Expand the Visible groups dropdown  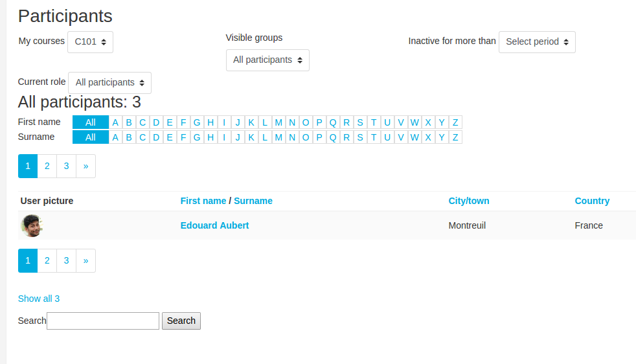click(x=267, y=60)
